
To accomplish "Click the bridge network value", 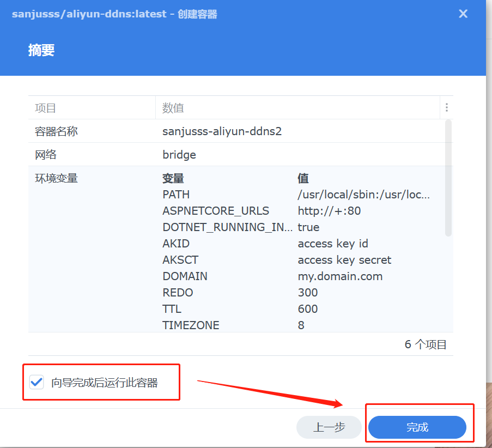I will tap(179, 155).
